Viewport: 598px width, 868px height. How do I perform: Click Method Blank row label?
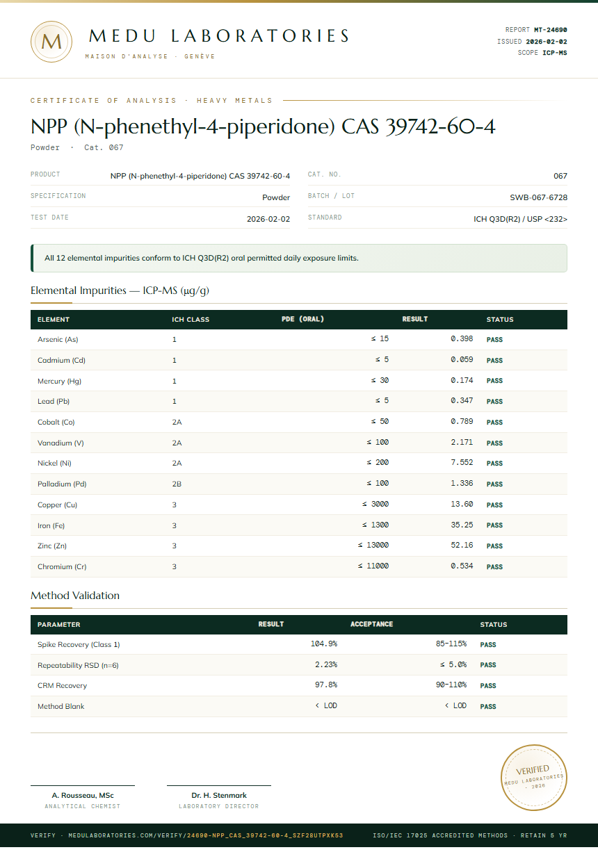61,706
